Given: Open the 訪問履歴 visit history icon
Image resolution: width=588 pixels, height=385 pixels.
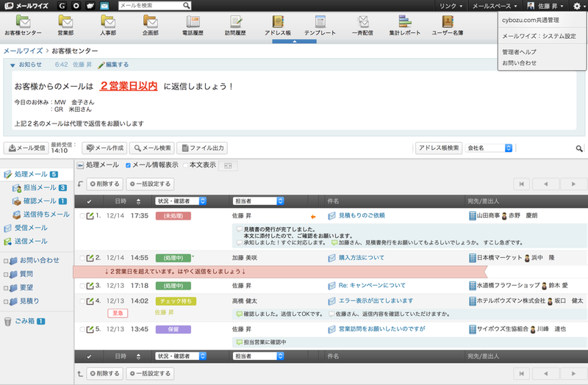Looking at the screenshot, I should coord(235,25).
